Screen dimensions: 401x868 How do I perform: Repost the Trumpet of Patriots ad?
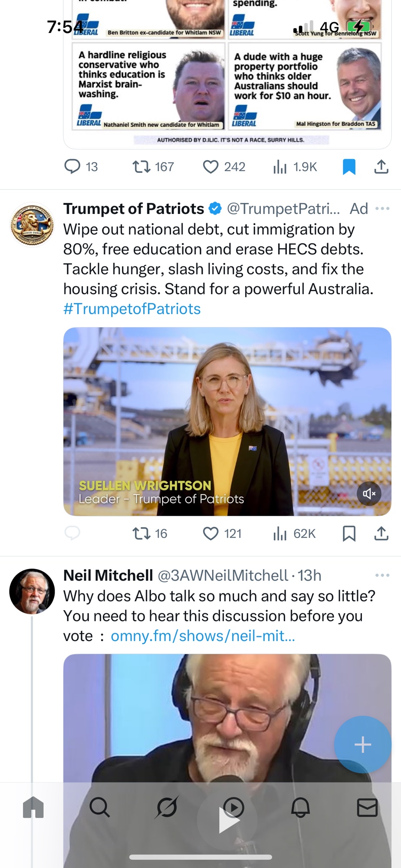pyautogui.click(x=141, y=533)
